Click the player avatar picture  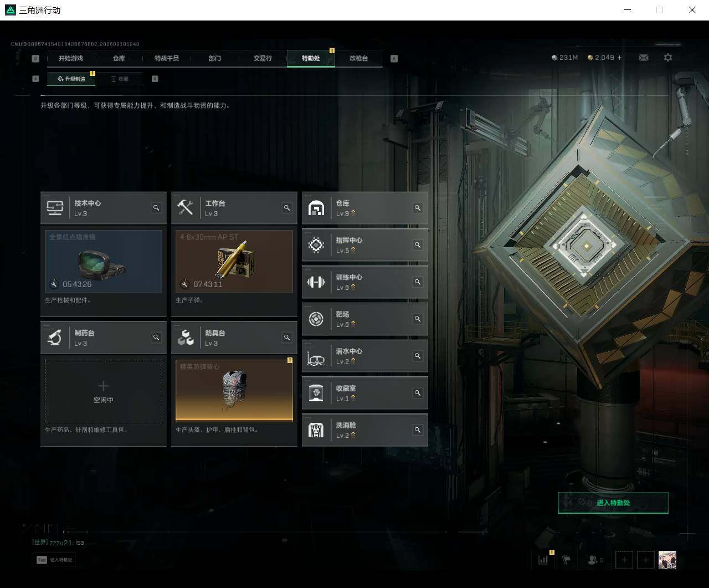point(667,560)
